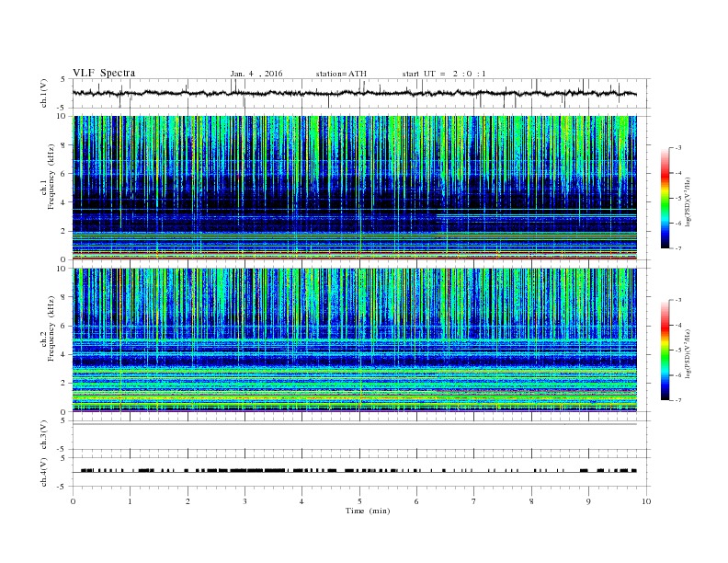Click time-axis tick label "10" at bottom right
This screenshot has width=728, height=563.
[646, 501]
